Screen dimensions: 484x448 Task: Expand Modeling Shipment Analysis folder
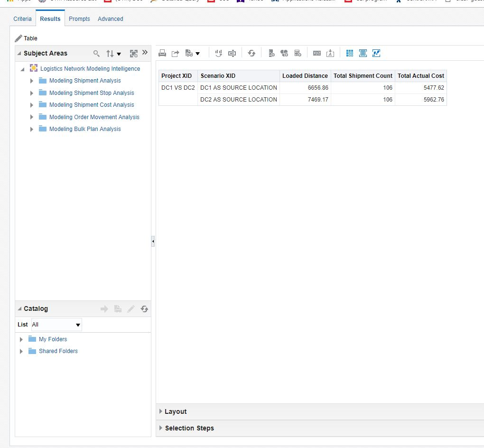31,81
